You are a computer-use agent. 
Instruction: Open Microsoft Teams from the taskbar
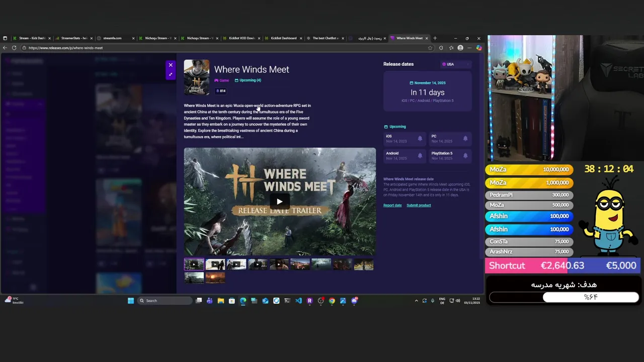(209, 301)
